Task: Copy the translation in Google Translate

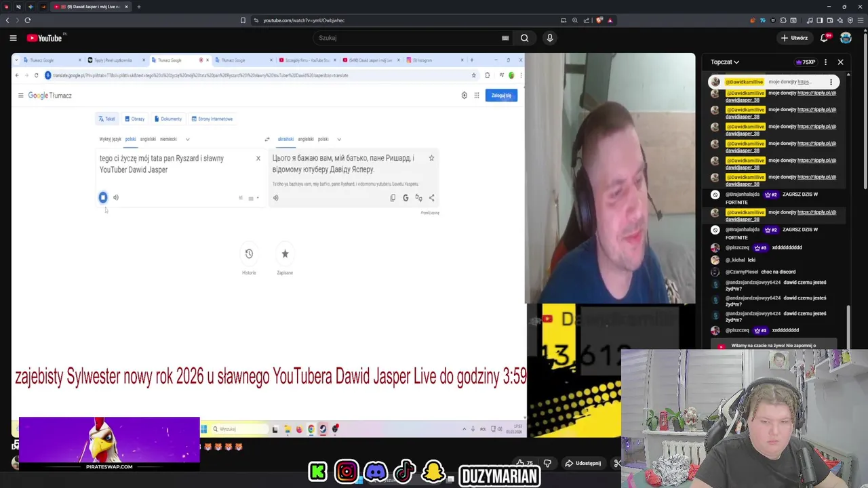Action: tap(393, 198)
